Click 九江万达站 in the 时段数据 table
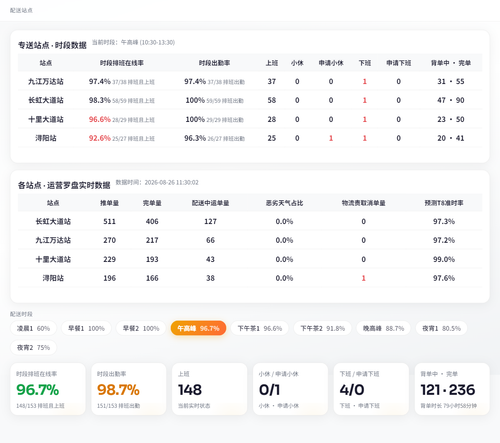The image size is (500, 443). (x=46, y=81)
